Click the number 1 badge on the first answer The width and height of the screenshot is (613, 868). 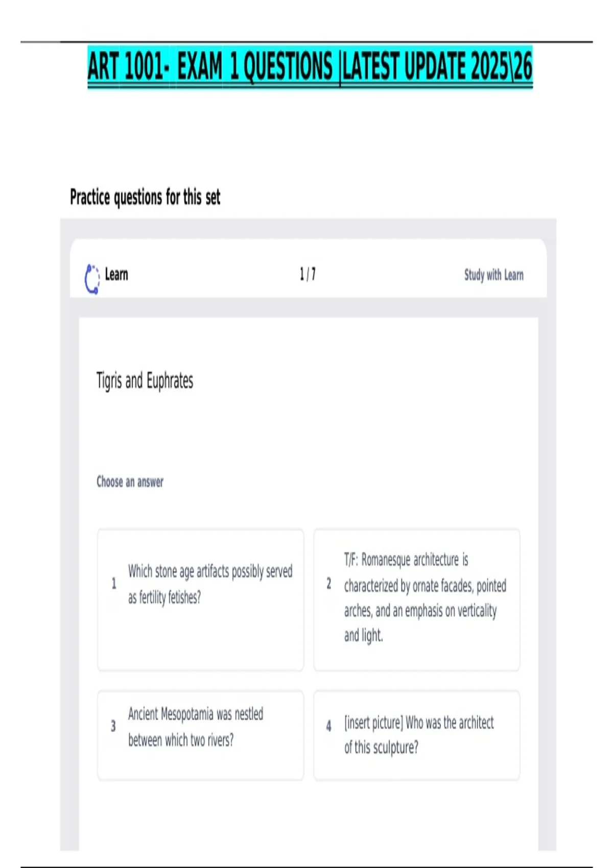(x=114, y=584)
